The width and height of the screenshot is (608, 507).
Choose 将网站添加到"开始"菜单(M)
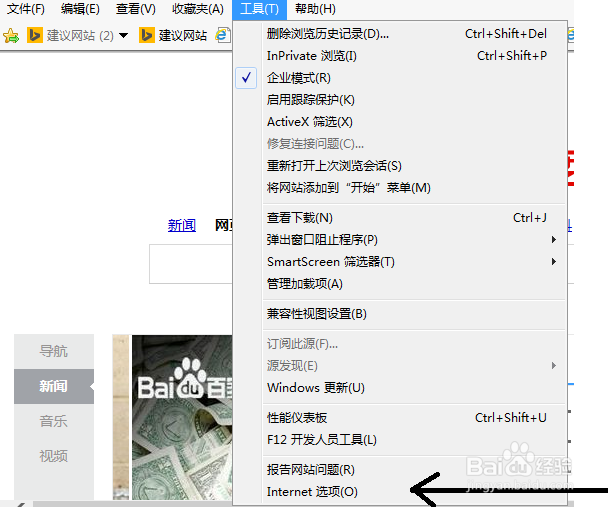pos(400,188)
